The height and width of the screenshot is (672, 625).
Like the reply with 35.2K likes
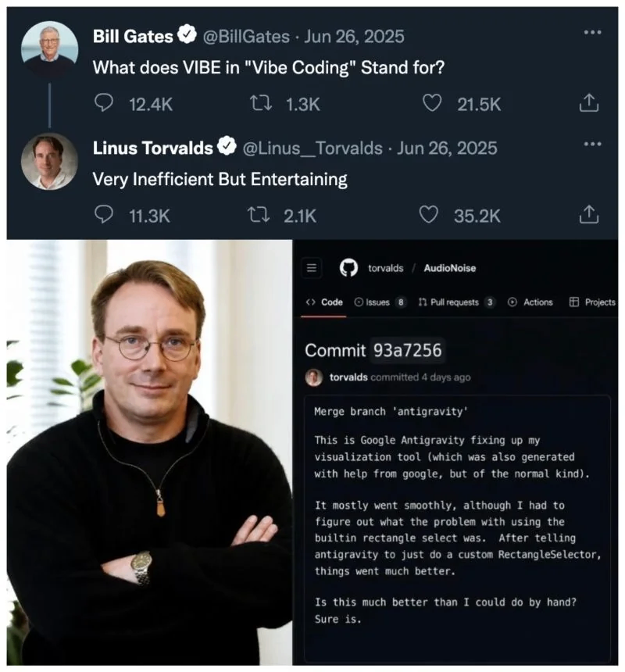[x=428, y=214]
